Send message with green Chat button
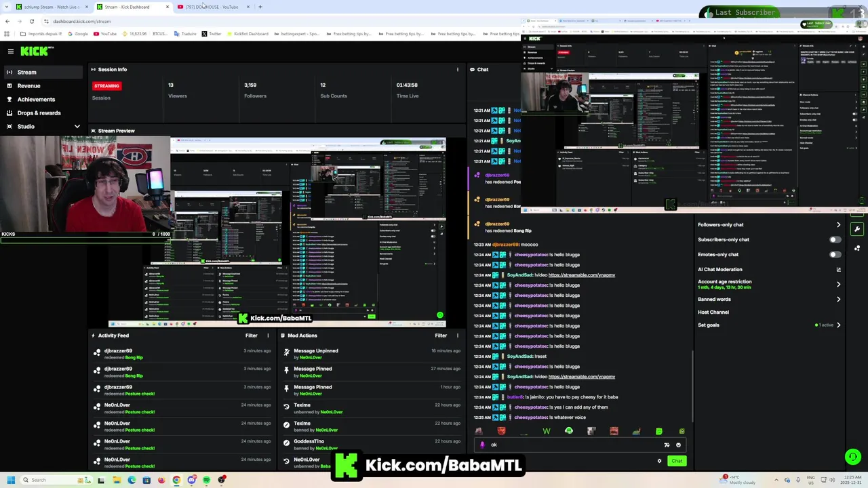Viewport: 868px width, 488px height. coord(677,461)
